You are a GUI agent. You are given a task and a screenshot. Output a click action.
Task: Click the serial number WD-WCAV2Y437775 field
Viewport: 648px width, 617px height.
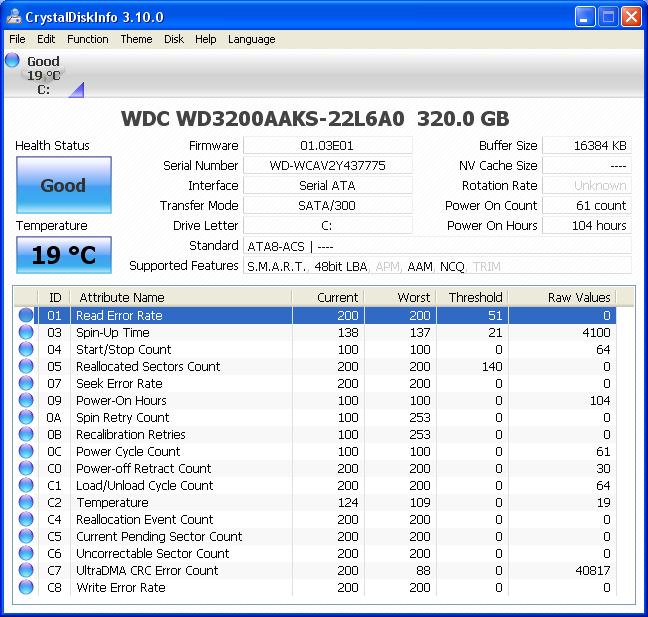pyautogui.click(x=327, y=165)
